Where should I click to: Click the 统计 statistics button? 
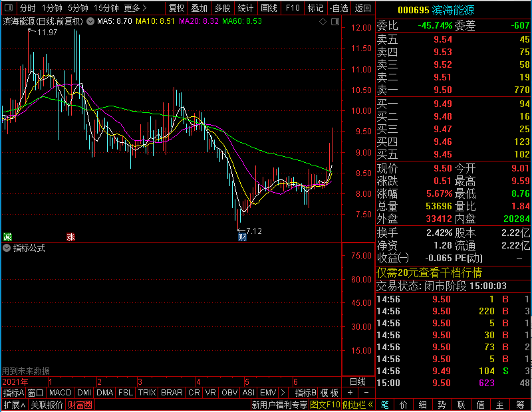pos(245,8)
